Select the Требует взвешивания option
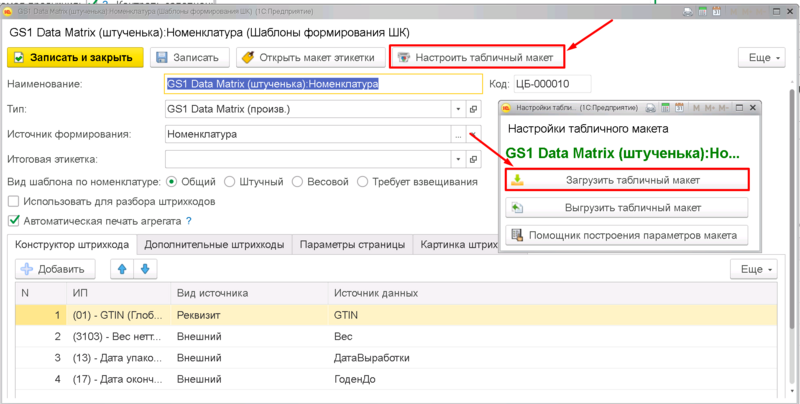Viewport: 800px width, 404px height. [x=362, y=182]
